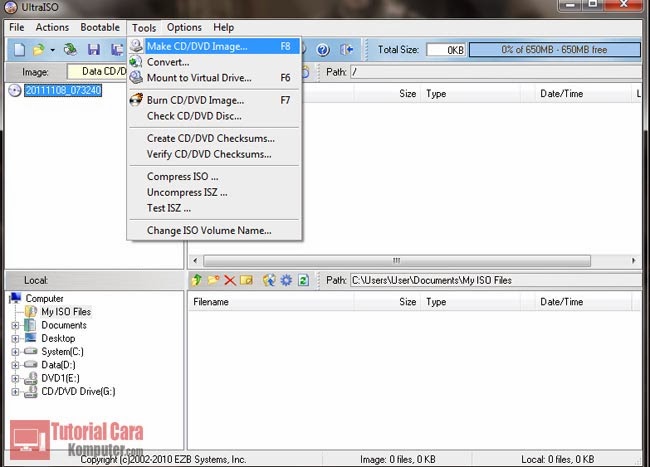Expand the DVD1(E:) drive node
Screen dimensions: 650x467
tap(15, 378)
